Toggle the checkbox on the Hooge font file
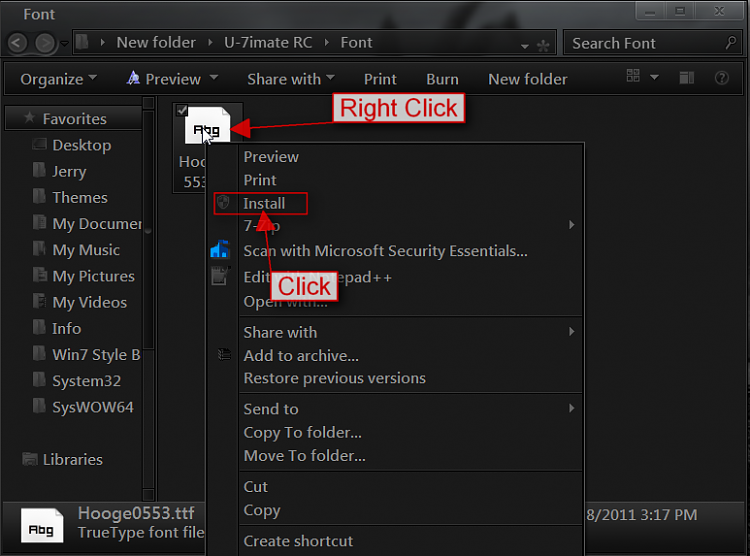Screen dimensions: 750x556 coord(181,110)
